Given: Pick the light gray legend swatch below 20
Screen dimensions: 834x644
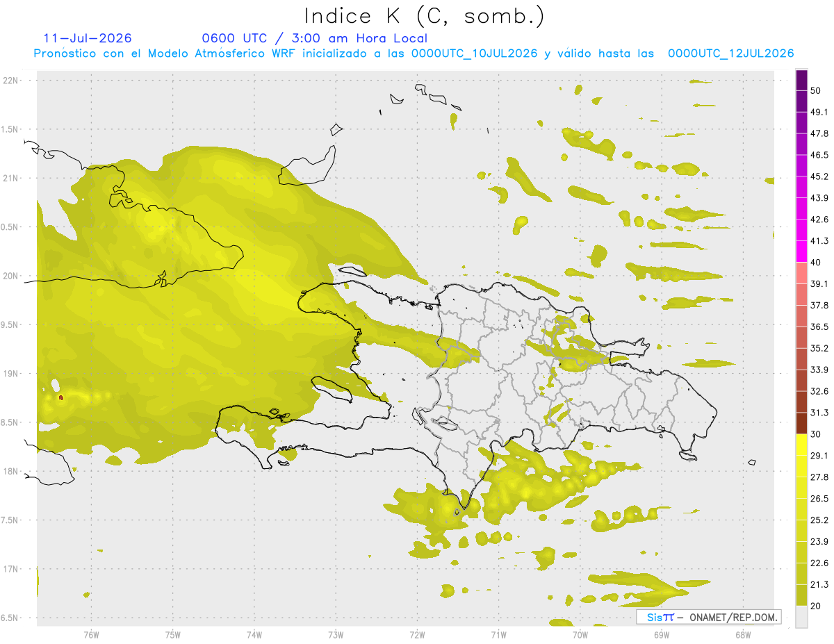Looking at the screenshot, I should tap(801, 617).
